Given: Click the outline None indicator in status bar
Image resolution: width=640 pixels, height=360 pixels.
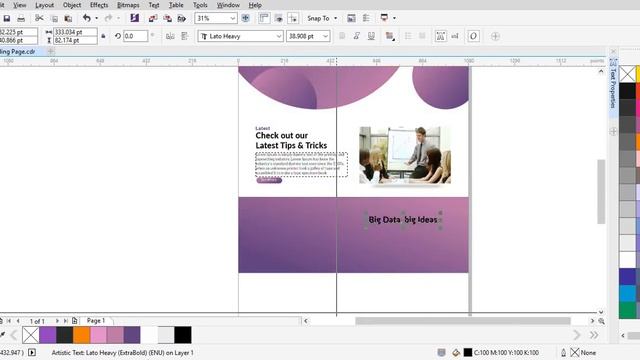Looking at the screenshot, I should 583,352.
